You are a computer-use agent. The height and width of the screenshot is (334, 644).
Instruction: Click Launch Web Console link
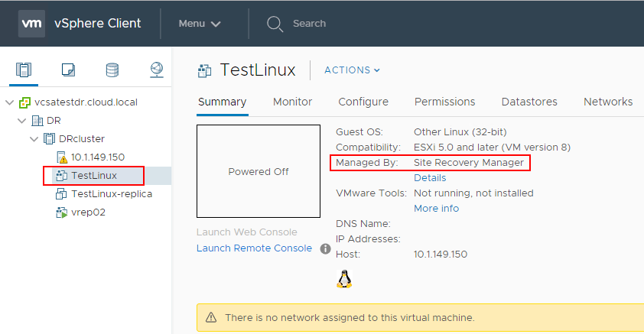246,232
